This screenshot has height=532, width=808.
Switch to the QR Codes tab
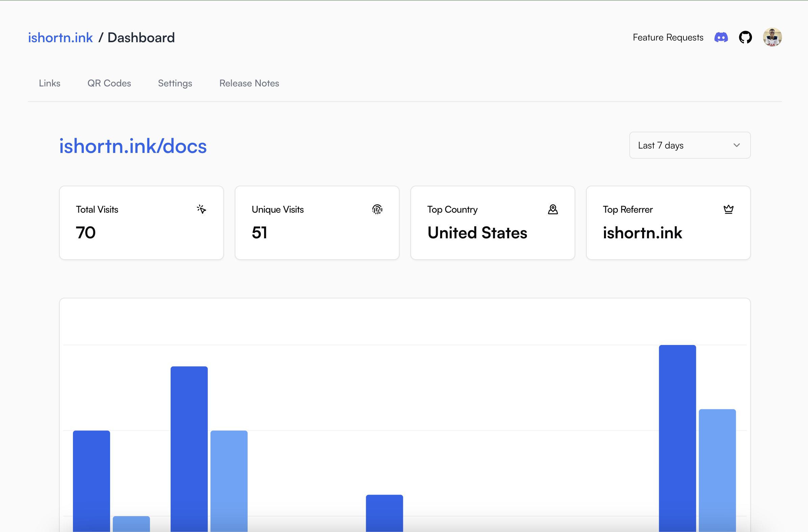(109, 83)
